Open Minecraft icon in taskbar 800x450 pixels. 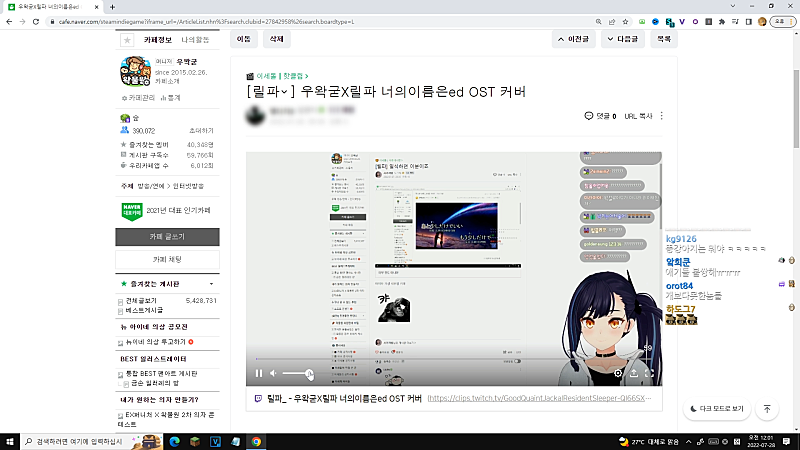(195, 442)
